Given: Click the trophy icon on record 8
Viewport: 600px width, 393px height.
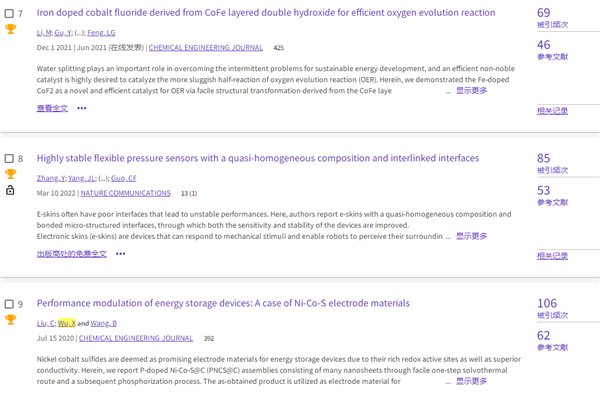Looking at the screenshot, I should coord(11,174).
